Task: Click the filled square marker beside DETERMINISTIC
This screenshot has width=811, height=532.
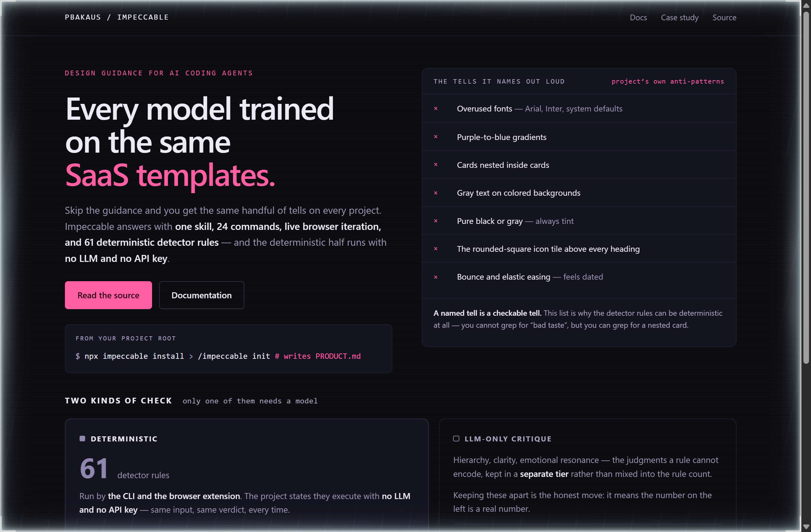Action: tap(82, 438)
